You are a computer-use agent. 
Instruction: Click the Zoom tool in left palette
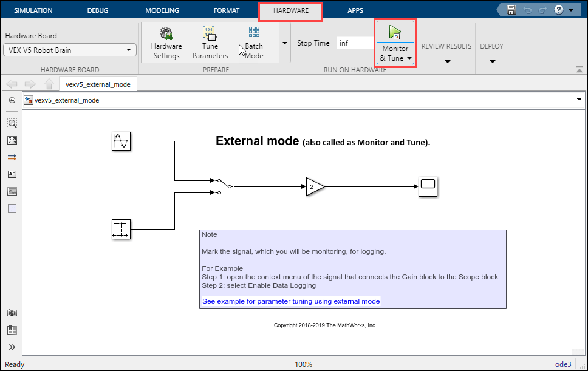coord(12,123)
